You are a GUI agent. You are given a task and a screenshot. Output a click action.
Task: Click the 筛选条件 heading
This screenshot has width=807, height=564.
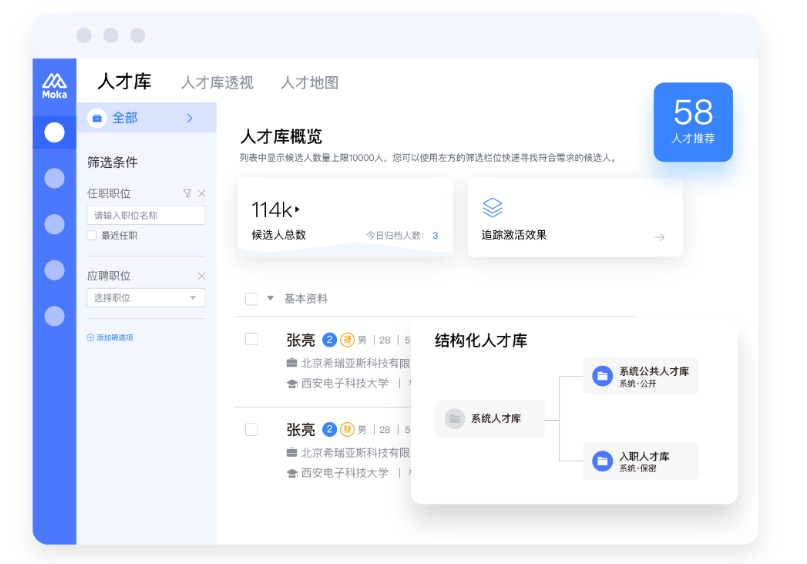[112, 163]
